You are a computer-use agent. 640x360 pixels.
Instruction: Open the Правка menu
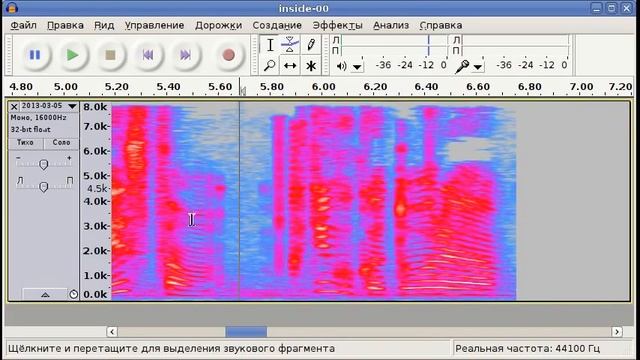click(65, 25)
